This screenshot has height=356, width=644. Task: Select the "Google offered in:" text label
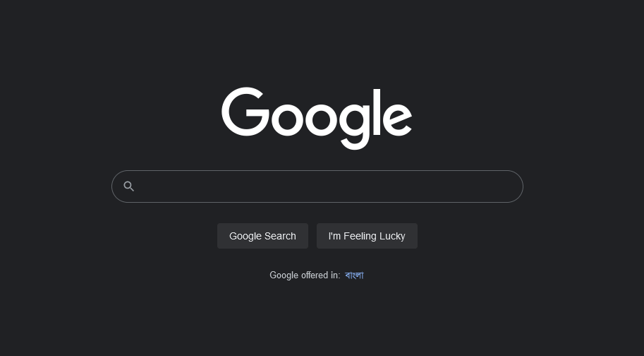click(x=305, y=275)
